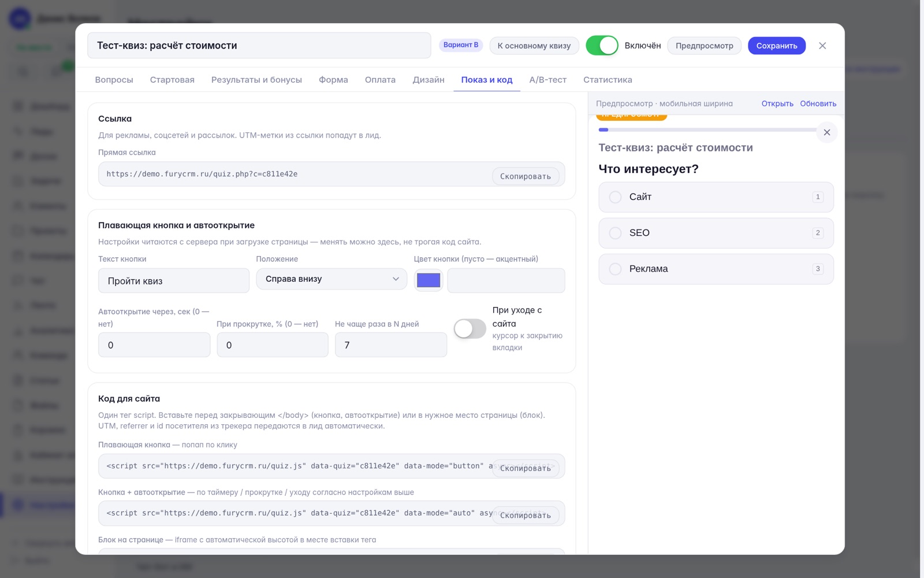This screenshot has width=924, height=578.
Task: Click the Прямая ссылка label
Action: pyautogui.click(x=127, y=153)
